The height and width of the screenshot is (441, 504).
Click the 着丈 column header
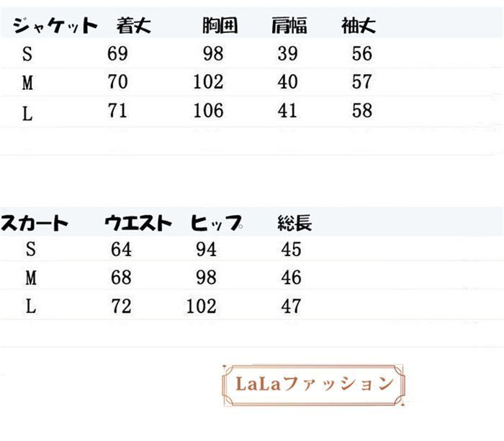(x=133, y=26)
